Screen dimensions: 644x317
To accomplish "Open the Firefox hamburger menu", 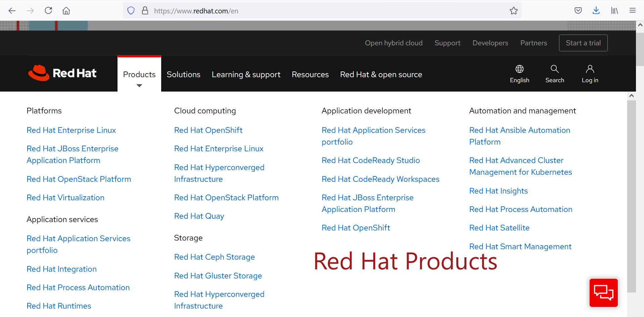I will pos(632,11).
